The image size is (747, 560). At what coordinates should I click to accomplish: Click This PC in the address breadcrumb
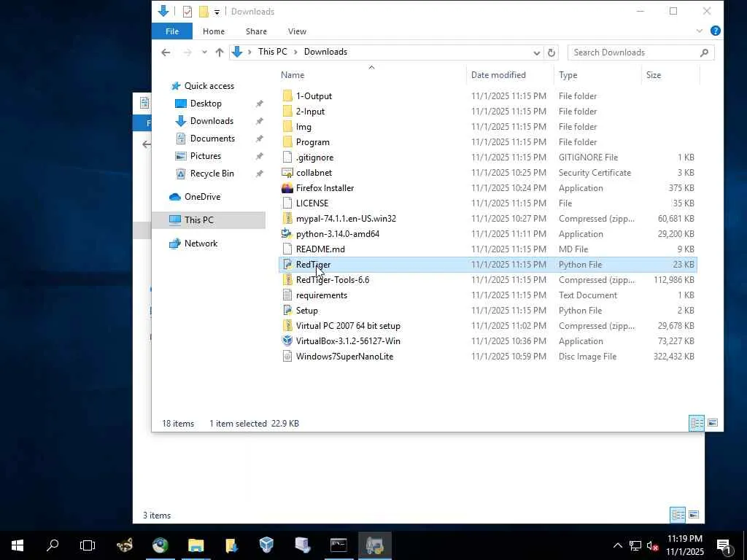(273, 52)
